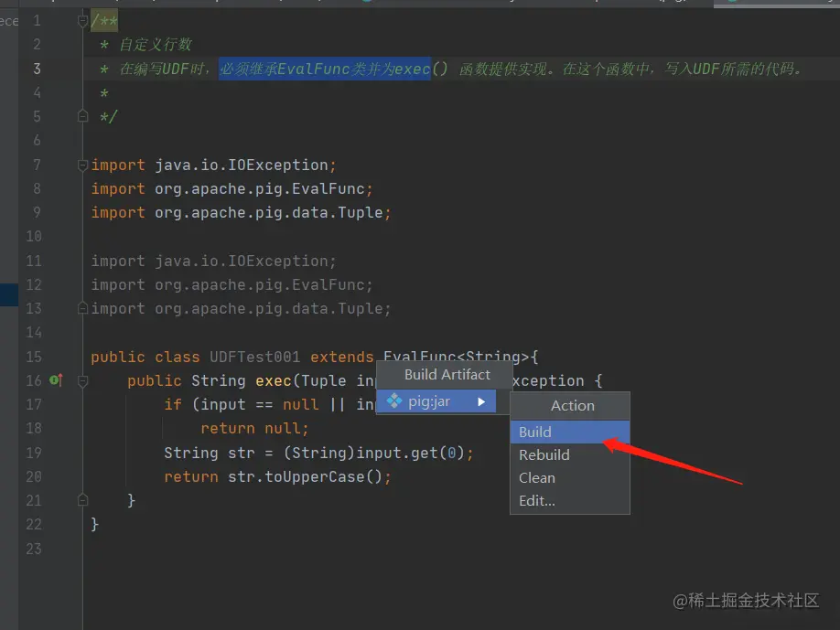Click the exec method name on line 16
The image size is (840, 630).
tap(274, 380)
